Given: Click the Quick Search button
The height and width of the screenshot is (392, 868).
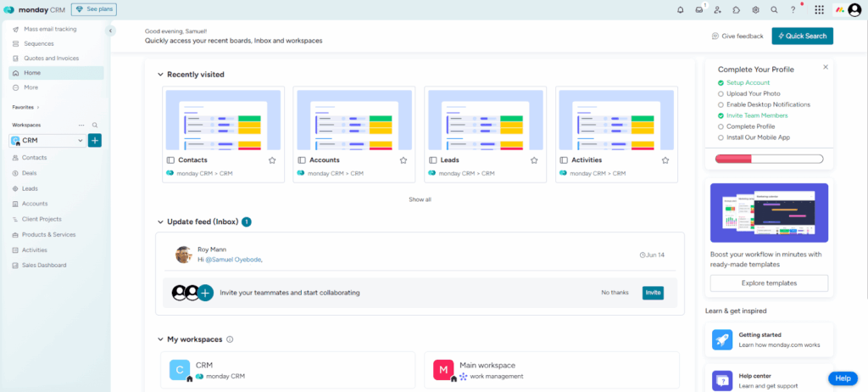Looking at the screenshot, I should [802, 36].
